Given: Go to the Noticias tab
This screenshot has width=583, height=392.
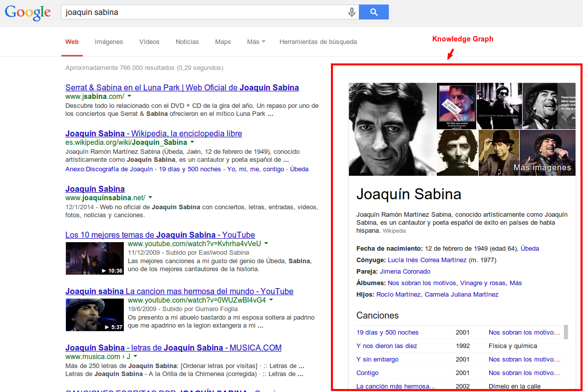Looking at the screenshot, I should click(x=187, y=41).
